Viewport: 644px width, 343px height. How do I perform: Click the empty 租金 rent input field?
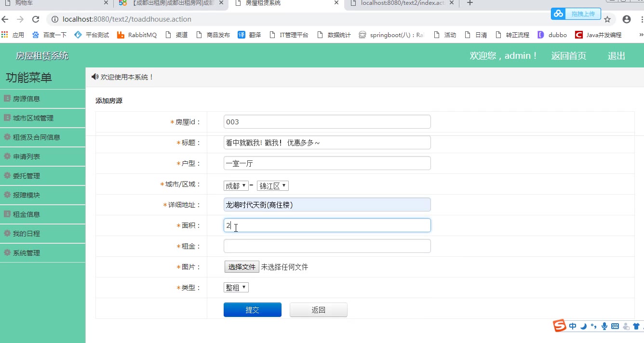327,246
